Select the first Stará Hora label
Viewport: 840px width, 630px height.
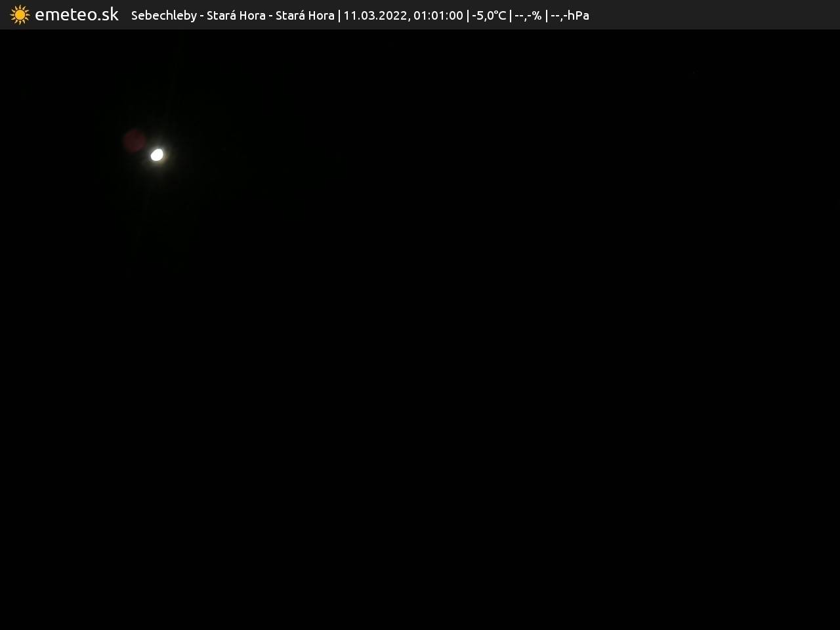[x=236, y=15]
